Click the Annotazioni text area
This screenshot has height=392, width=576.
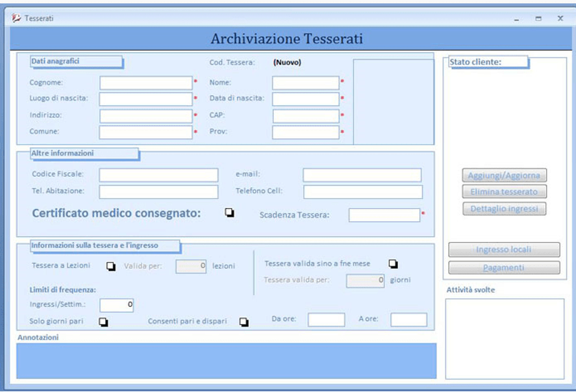pos(226,361)
